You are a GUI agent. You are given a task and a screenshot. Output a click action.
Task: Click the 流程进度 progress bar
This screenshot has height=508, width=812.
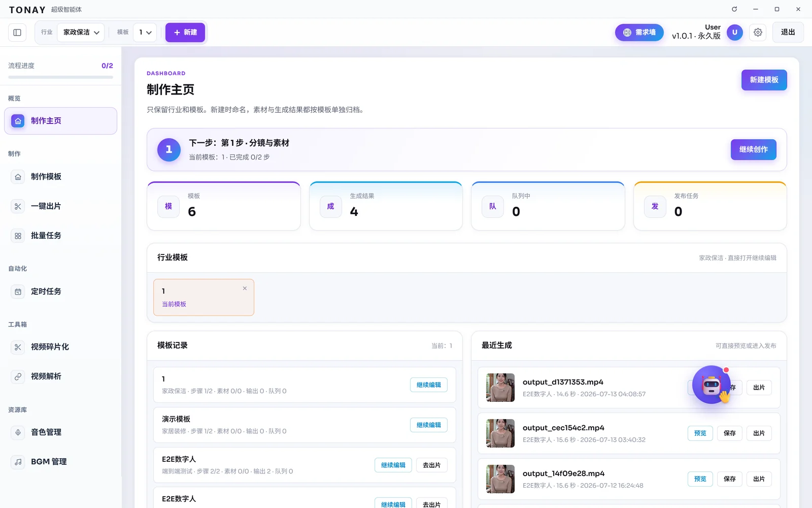point(60,77)
